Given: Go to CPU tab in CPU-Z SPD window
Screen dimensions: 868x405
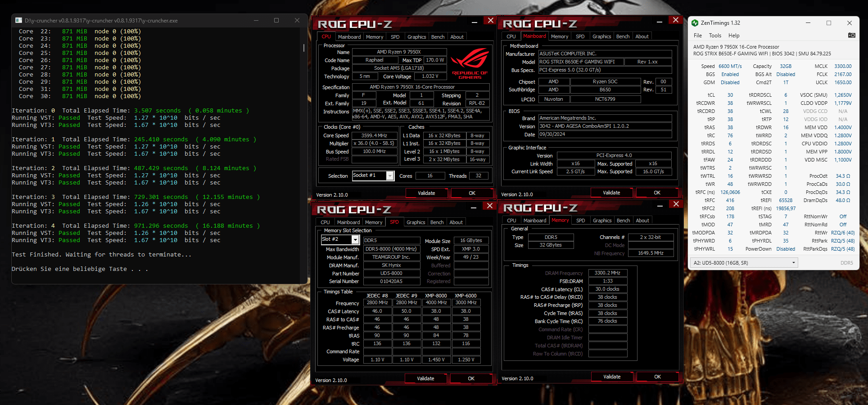Looking at the screenshot, I should tap(325, 222).
